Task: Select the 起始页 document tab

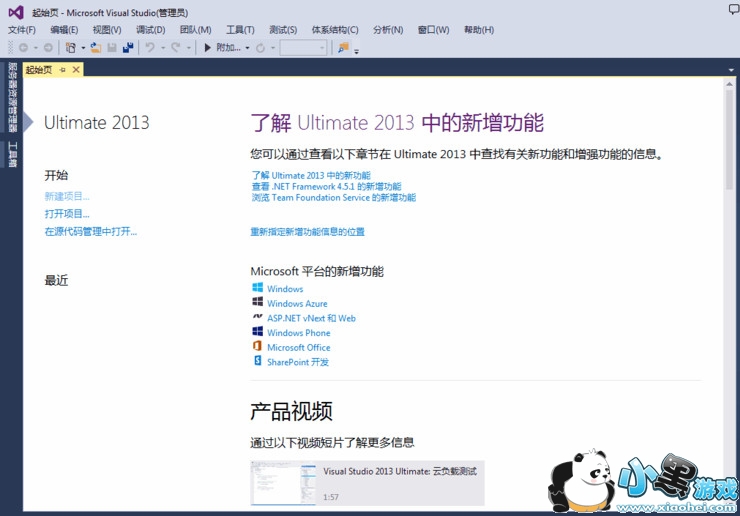Action: point(39,70)
